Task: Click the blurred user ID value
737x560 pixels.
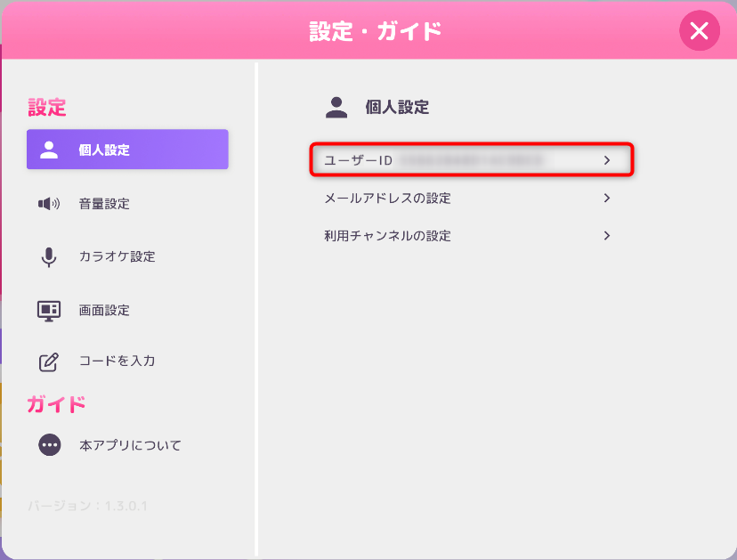Action: point(470,160)
